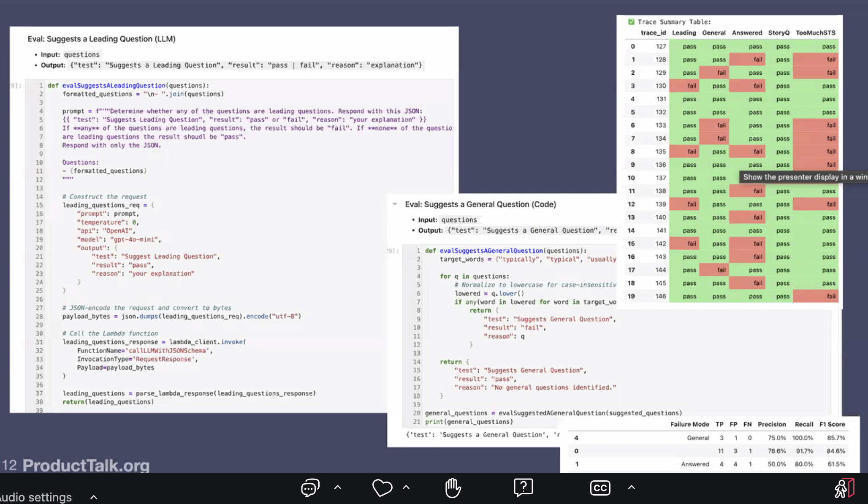The width and height of the screenshot is (868, 504).
Task: Open the chat panel icon
Action: 310,488
